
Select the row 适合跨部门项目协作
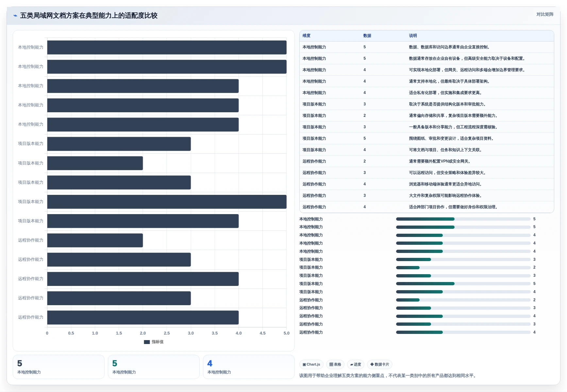coord(426,207)
